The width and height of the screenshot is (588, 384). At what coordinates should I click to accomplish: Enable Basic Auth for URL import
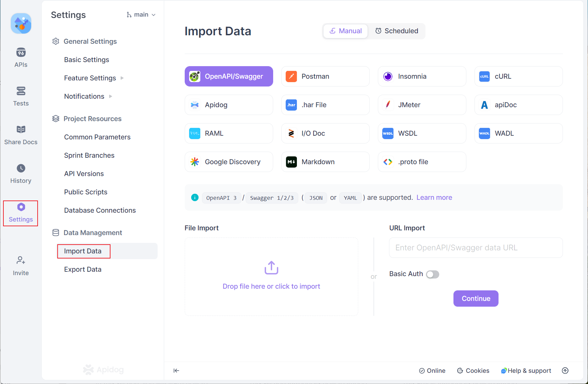point(432,274)
